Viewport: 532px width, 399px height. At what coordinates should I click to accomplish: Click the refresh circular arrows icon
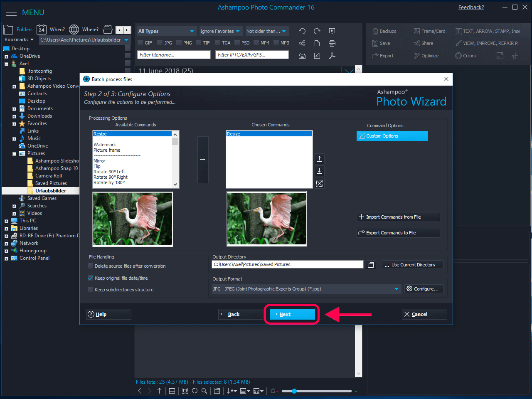[x=195, y=391]
